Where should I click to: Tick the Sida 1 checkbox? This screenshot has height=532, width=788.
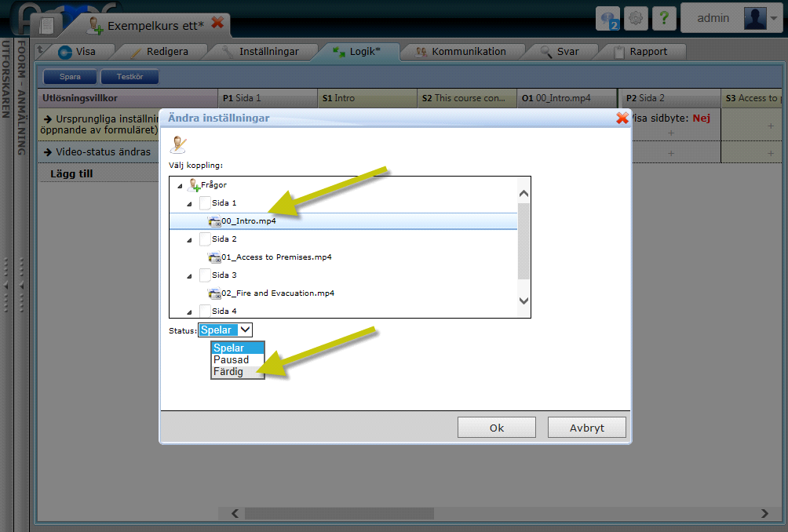(x=205, y=203)
